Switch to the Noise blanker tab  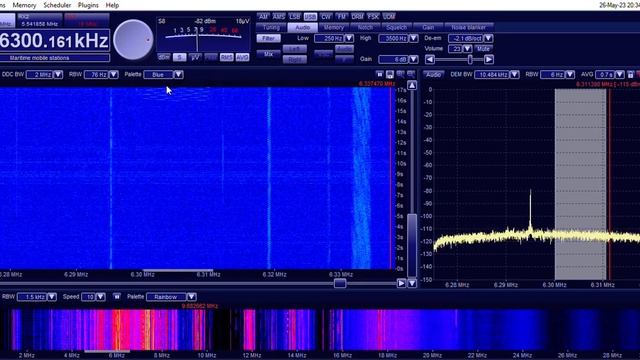click(469, 27)
